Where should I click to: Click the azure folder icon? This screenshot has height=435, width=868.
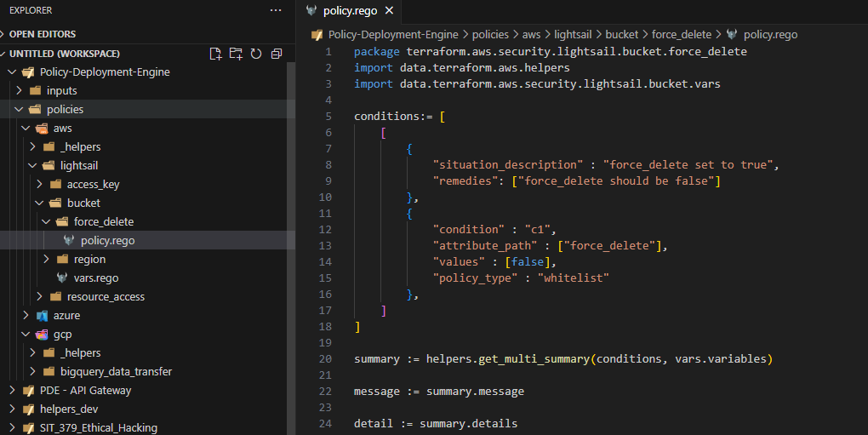(x=42, y=316)
